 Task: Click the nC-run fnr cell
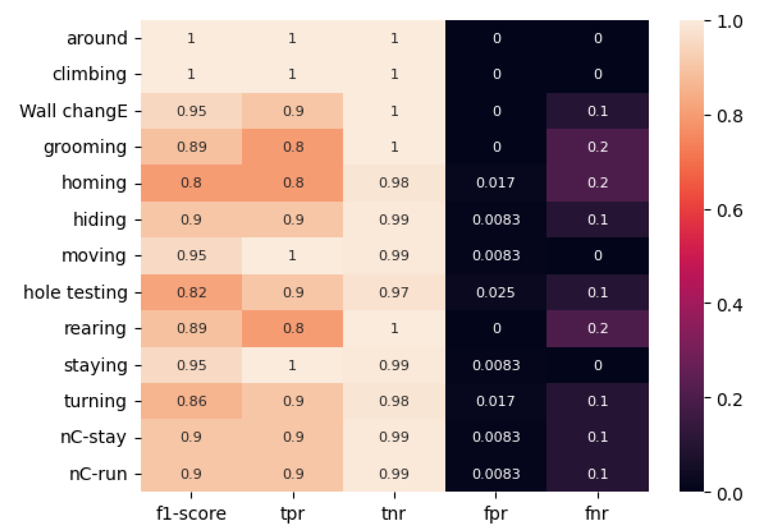(597, 473)
